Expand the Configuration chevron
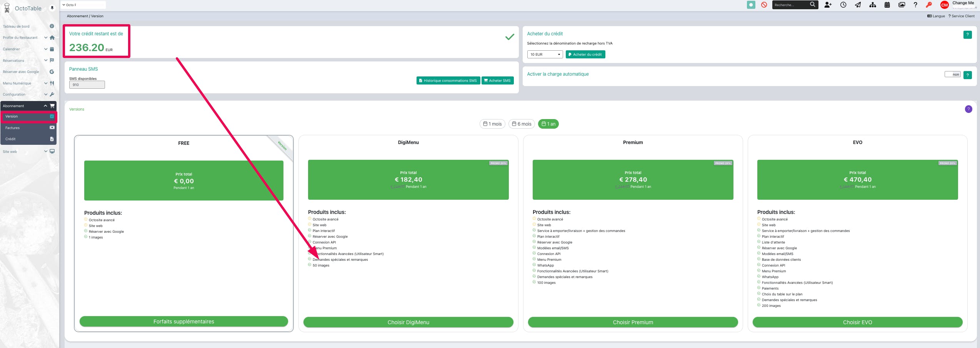The image size is (980, 348). click(x=46, y=94)
